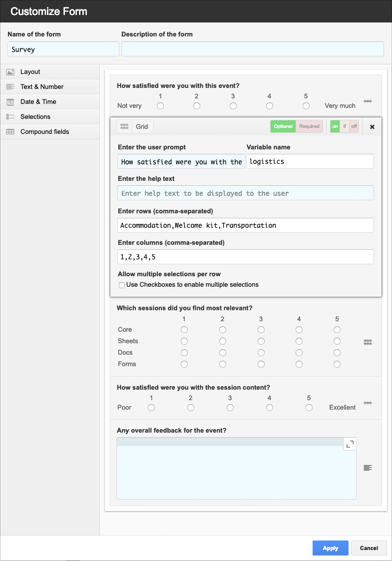
Task: Click the Grid type icon in editor header
Action: point(124,127)
